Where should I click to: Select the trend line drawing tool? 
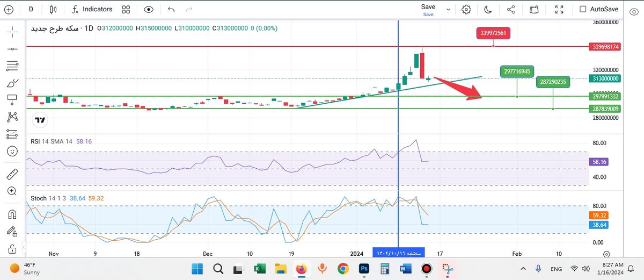pyautogui.click(x=12, y=49)
